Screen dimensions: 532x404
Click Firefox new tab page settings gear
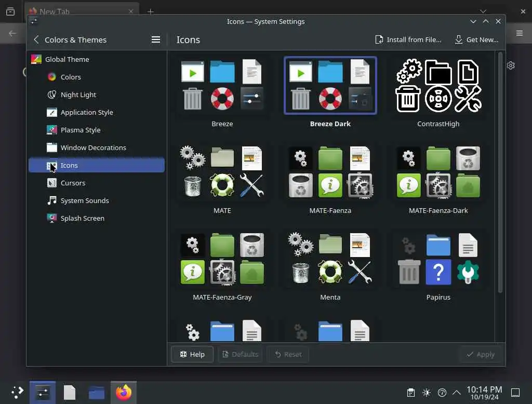(511, 65)
